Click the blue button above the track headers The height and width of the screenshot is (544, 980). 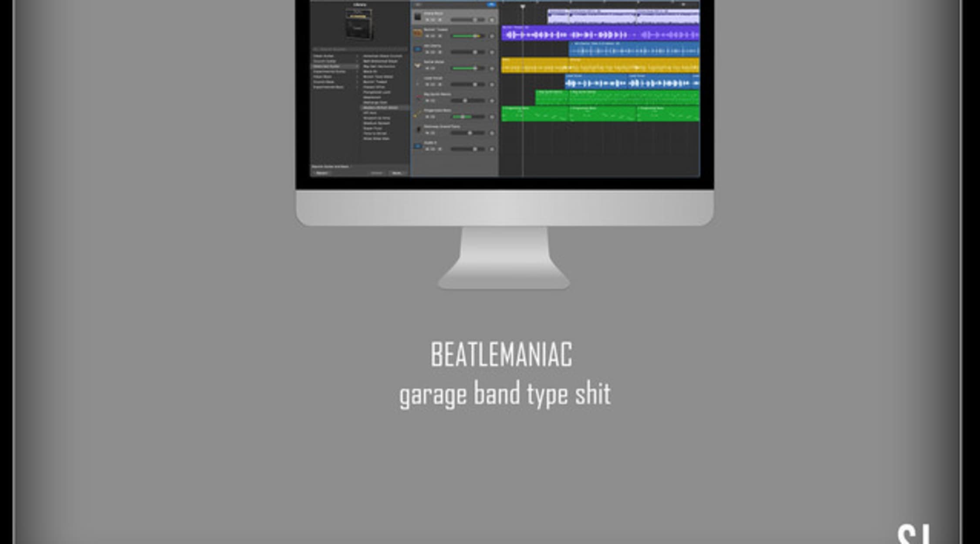491,4
